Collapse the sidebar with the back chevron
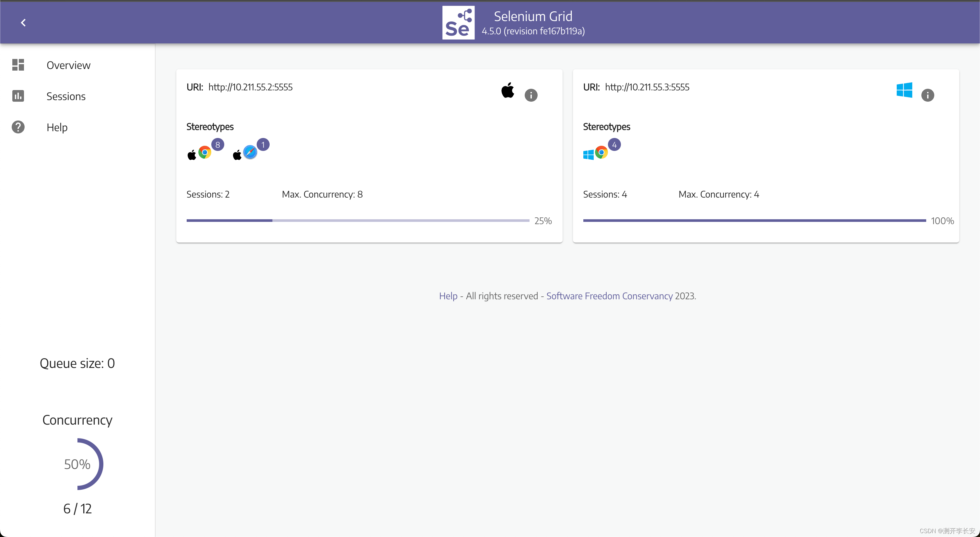This screenshot has width=980, height=537. pos(23,23)
